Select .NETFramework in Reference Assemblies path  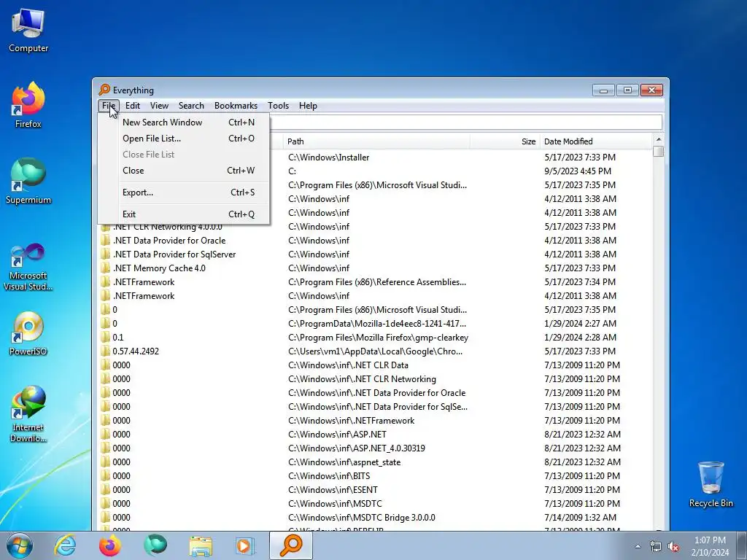coord(376,282)
